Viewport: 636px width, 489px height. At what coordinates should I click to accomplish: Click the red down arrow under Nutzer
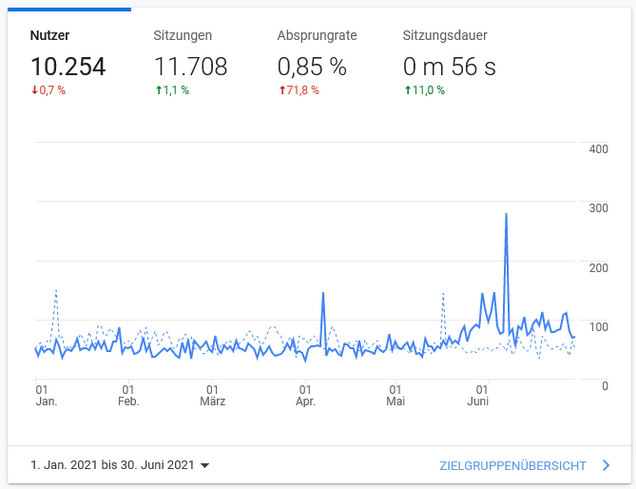34,91
